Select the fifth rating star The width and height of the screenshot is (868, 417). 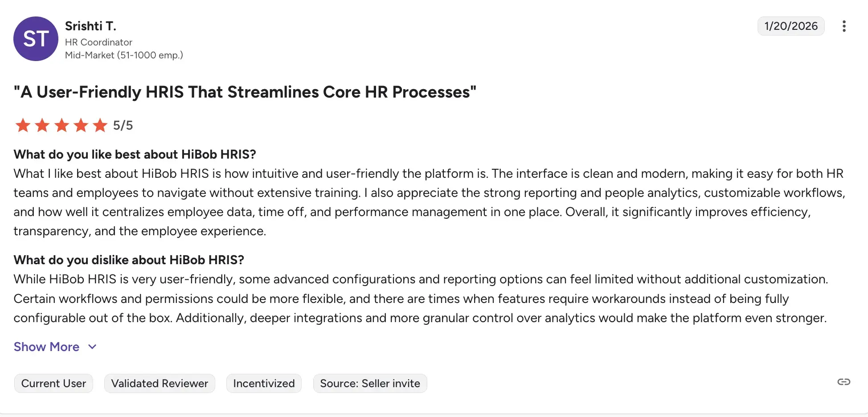tap(100, 125)
